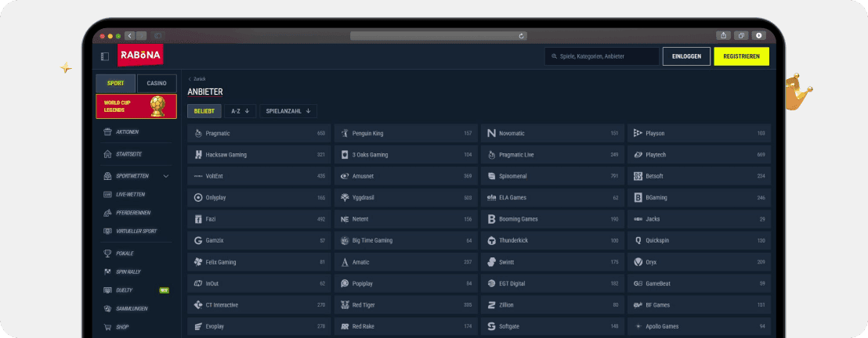The image size is (868, 338).
Task: Sort providers by A-Z arrow
Action: point(247,111)
